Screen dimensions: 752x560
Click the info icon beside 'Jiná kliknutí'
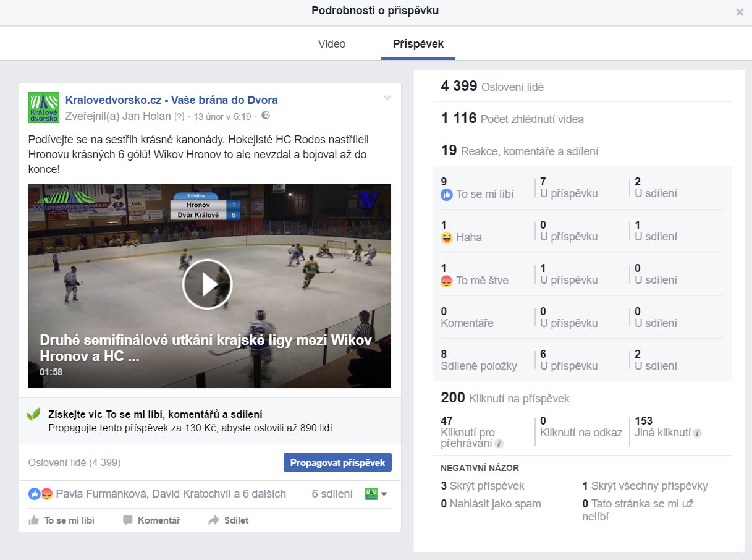697,433
